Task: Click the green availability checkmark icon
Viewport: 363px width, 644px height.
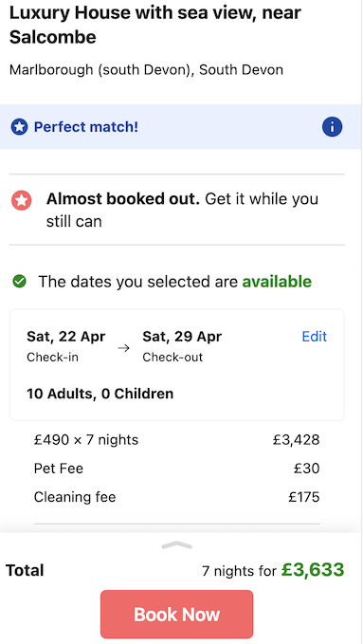Action: (19, 282)
